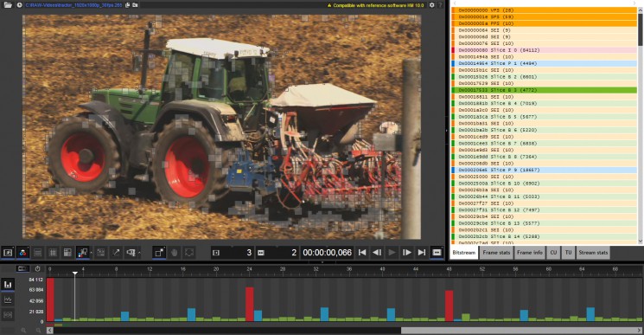Select Slice I 0 (84112) entry

(x=545, y=50)
